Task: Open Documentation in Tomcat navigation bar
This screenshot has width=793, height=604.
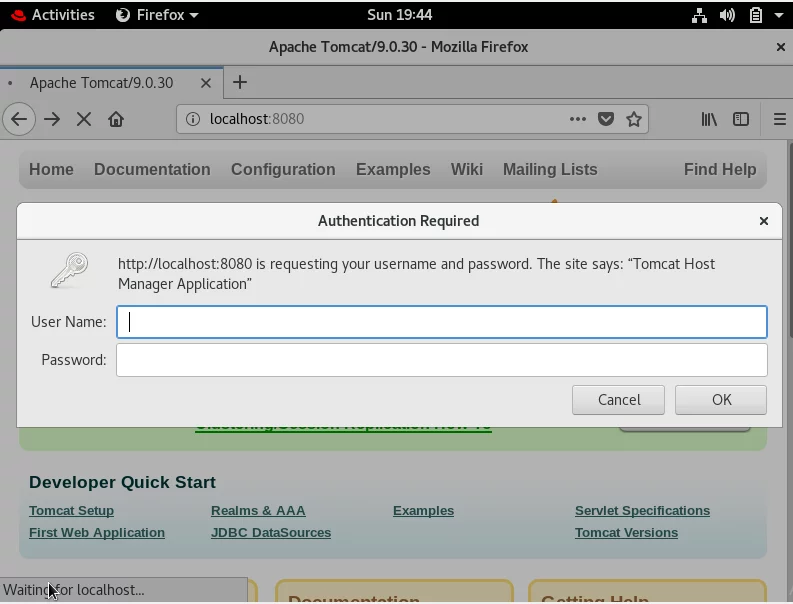Action: click(152, 169)
